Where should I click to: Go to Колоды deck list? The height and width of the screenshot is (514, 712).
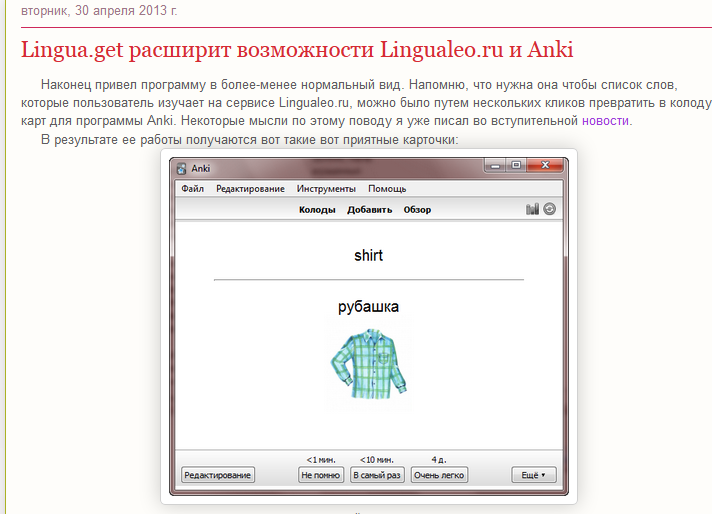[317, 210]
